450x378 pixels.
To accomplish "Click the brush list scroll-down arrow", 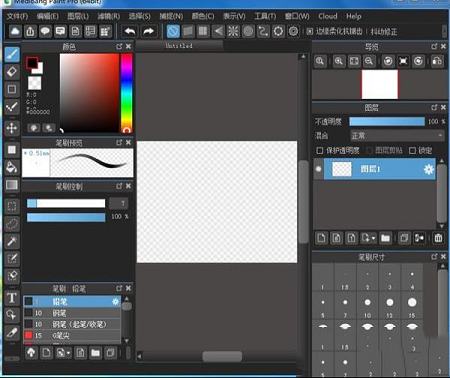I will coord(127,341).
